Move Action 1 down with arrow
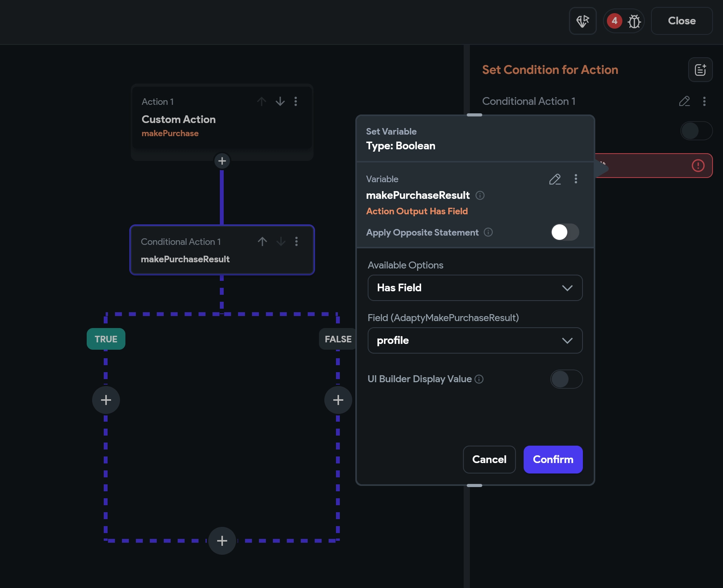723x588 pixels. 280,101
